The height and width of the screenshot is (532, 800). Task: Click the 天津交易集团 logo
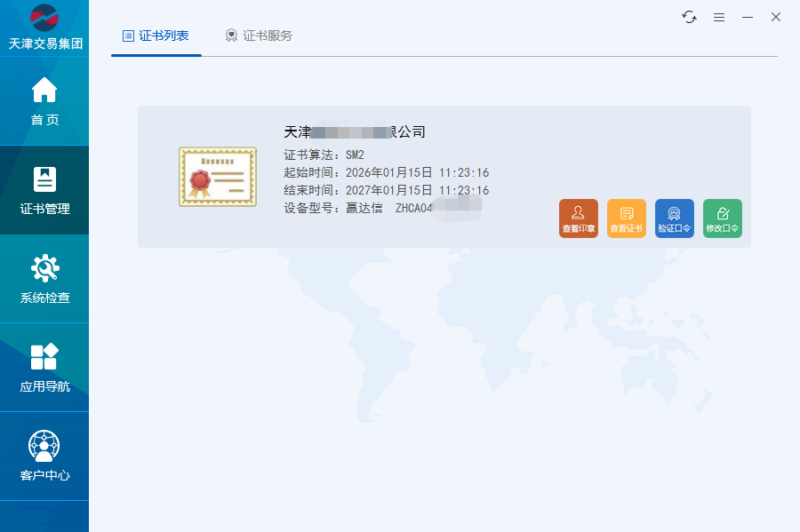[x=44, y=27]
